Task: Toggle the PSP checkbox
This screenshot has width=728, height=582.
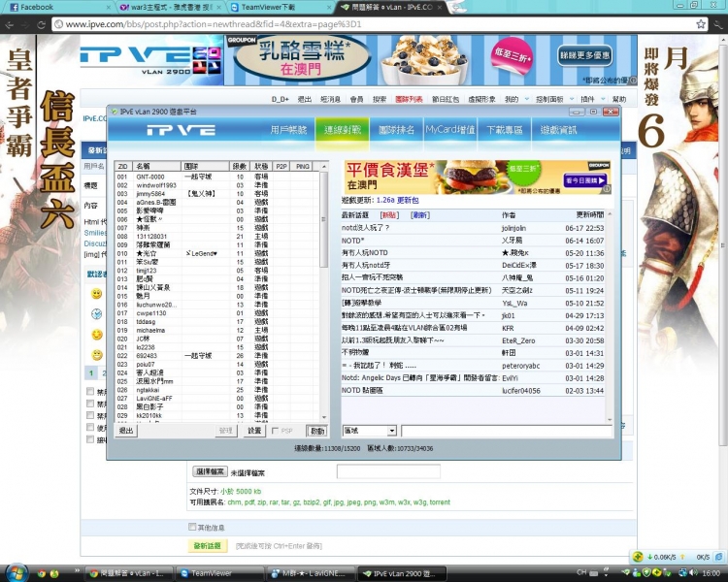Action: click(x=275, y=431)
